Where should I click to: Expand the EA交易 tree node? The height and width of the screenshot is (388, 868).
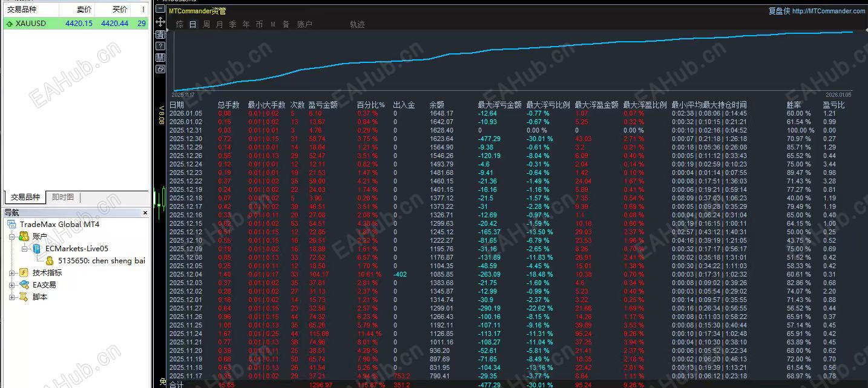12,285
